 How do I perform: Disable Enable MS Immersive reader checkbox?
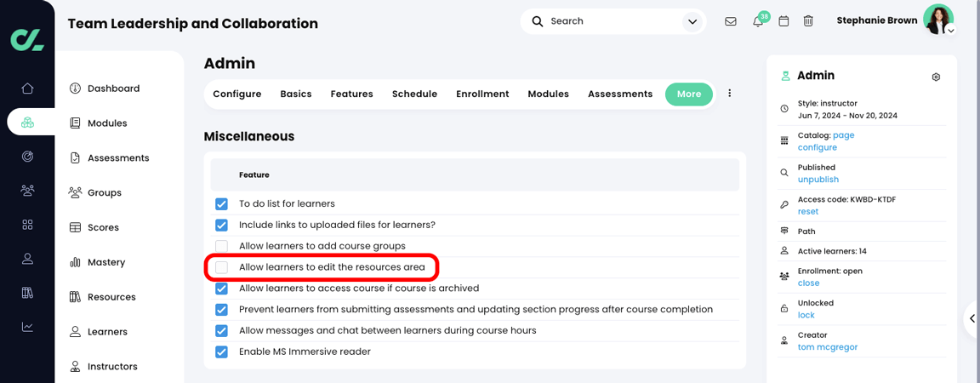click(x=221, y=352)
